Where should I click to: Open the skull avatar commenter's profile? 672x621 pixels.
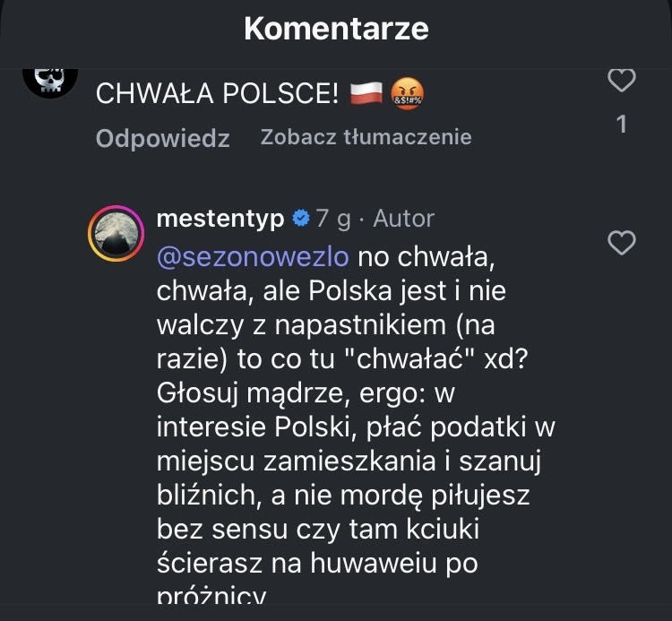pos(48,79)
